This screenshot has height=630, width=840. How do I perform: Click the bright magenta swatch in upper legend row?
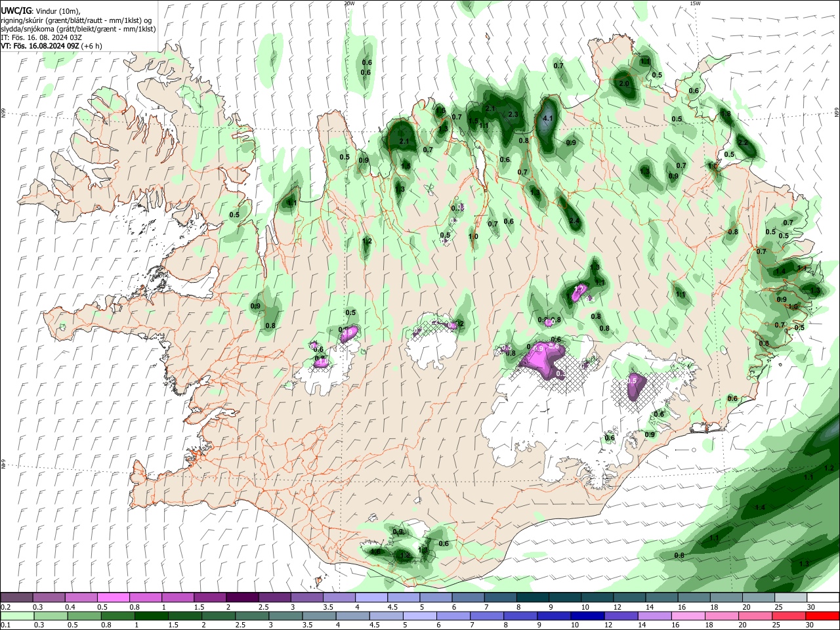pos(114,598)
